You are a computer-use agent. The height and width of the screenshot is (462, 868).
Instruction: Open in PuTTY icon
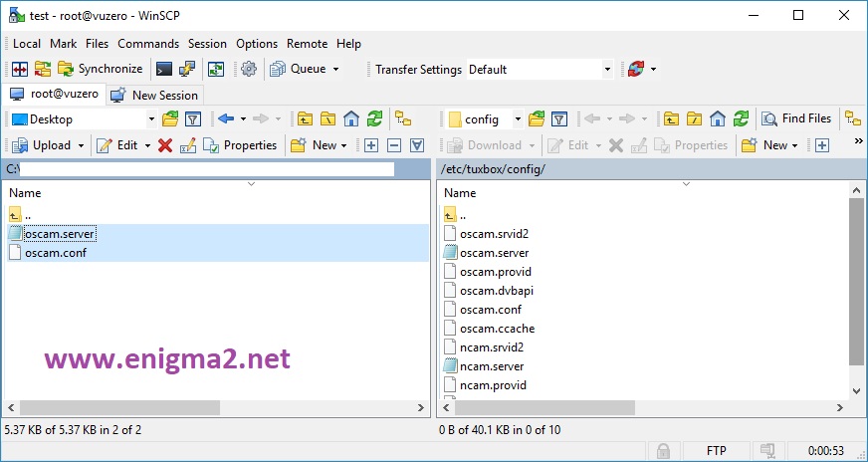tap(187, 70)
